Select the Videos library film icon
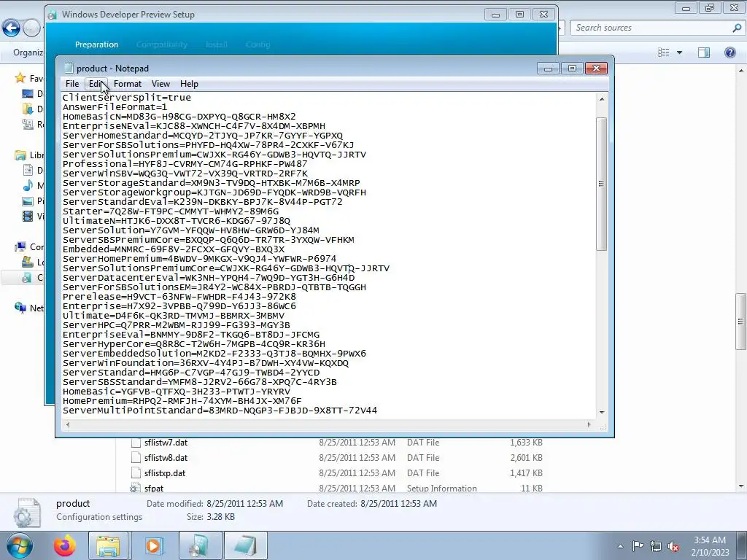The width and height of the screenshot is (747, 560). (x=28, y=216)
